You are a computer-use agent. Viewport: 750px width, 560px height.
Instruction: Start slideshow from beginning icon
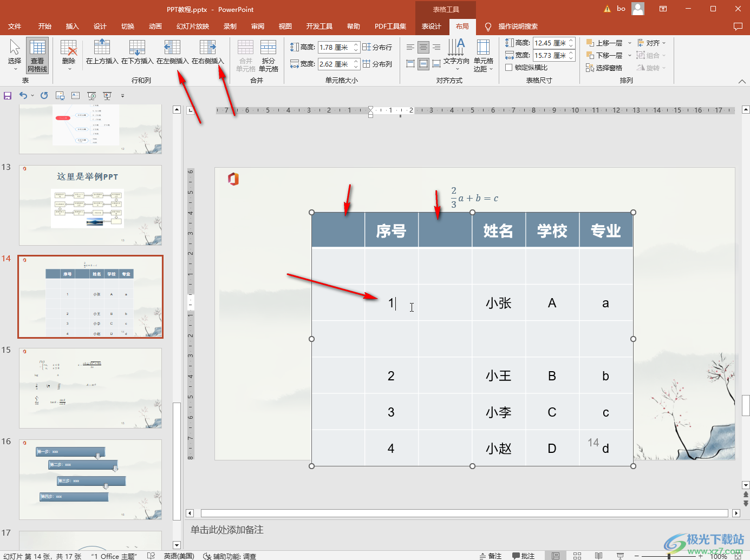coord(92,96)
